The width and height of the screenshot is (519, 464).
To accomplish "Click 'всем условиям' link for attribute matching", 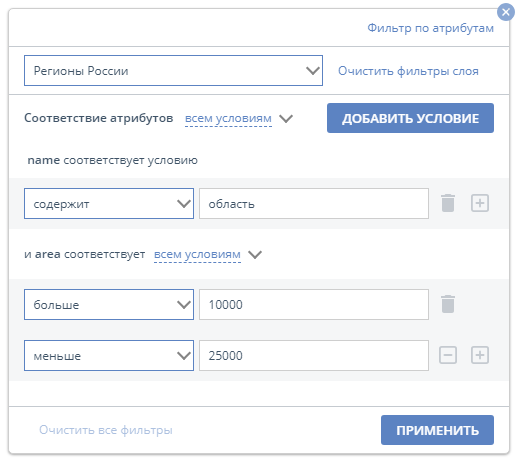I will click(x=228, y=118).
